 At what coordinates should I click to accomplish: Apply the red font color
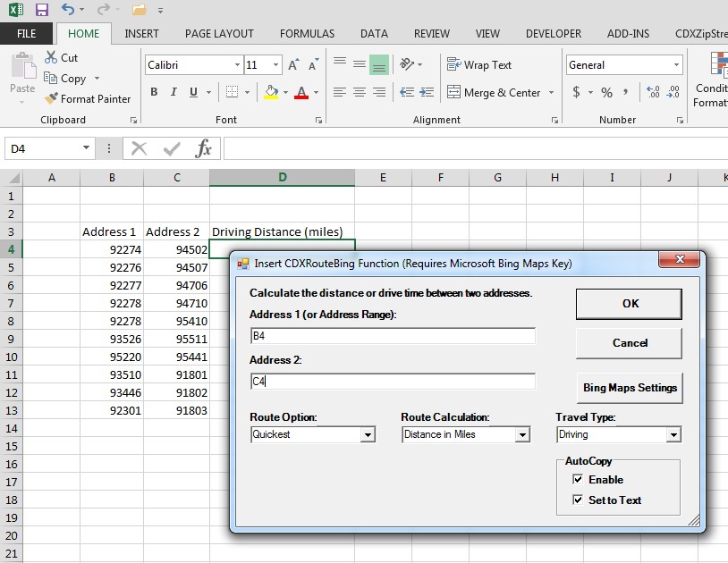(301, 92)
